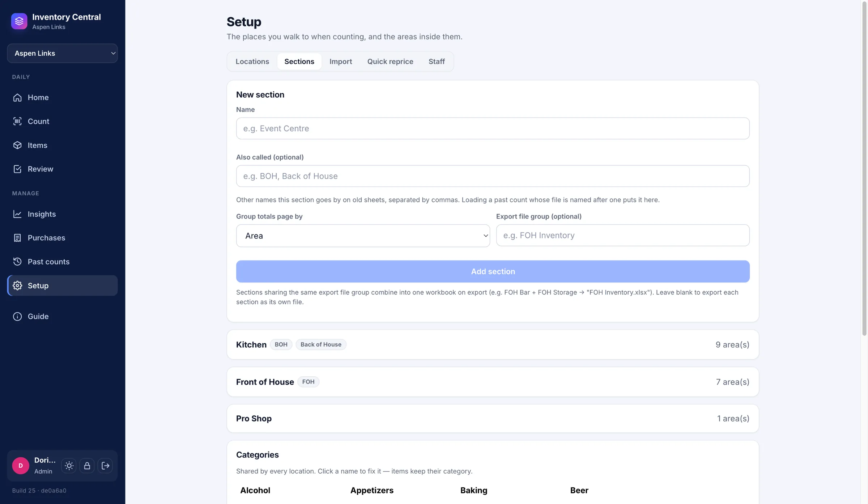Click the page vertical scrollbar
This screenshot has width=868, height=504.
864,168
